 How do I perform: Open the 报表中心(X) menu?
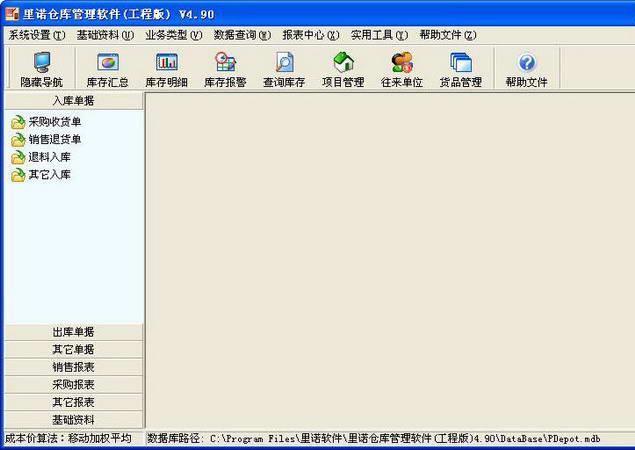(x=311, y=35)
